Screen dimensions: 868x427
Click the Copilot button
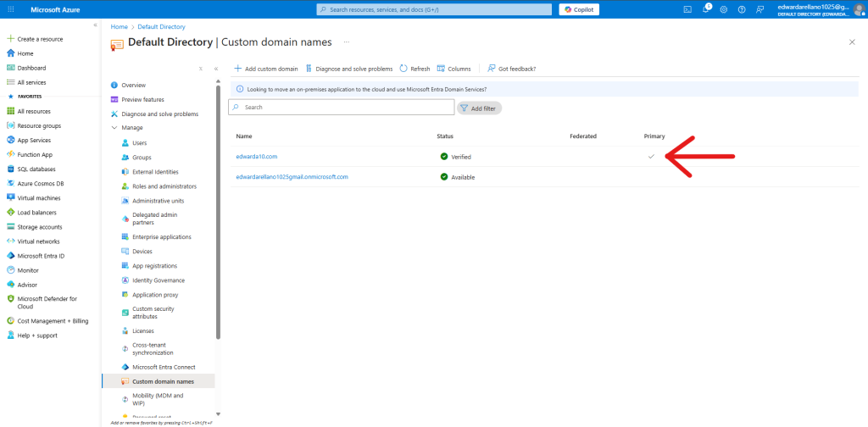579,9
